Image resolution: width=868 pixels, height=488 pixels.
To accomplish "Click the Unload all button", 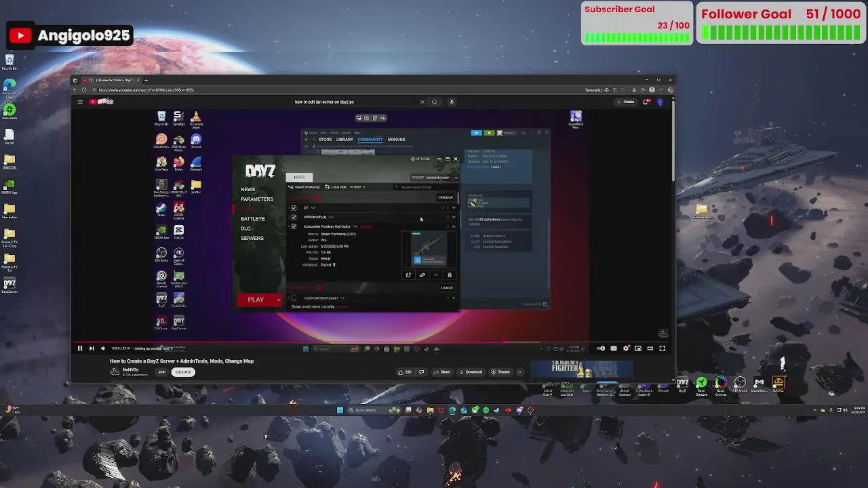I will tap(446, 197).
